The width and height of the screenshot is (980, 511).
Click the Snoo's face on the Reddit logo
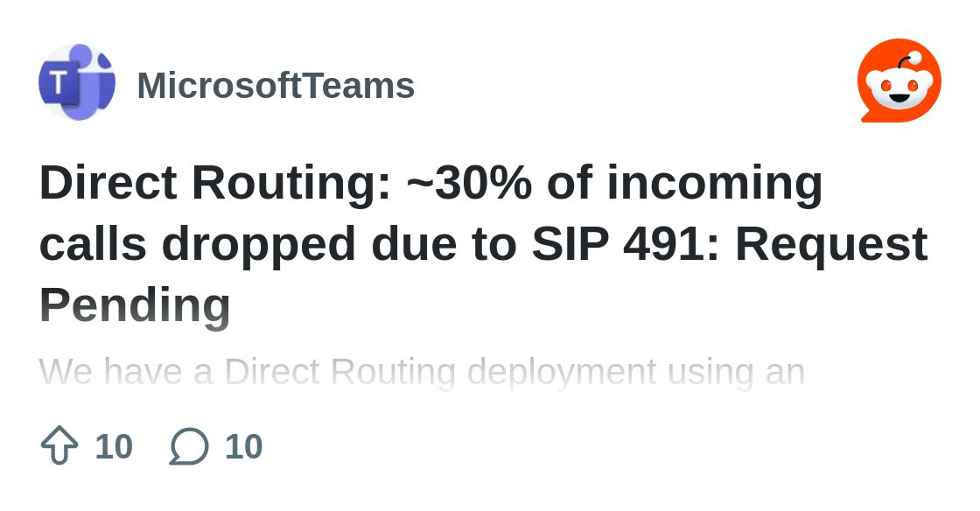(899, 87)
